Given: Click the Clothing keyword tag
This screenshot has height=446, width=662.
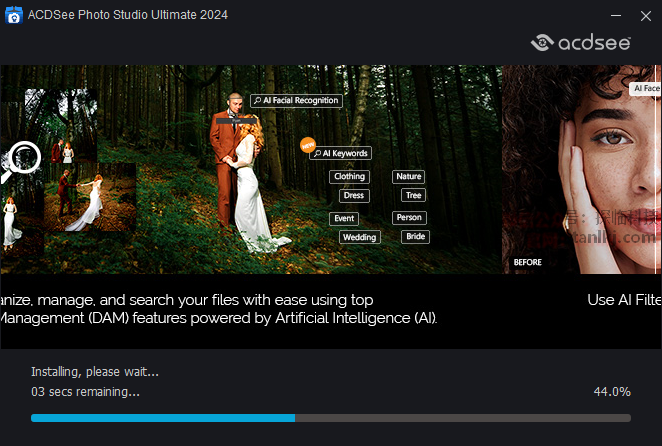Looking at the screenshot, I should [x=349, y=177].
